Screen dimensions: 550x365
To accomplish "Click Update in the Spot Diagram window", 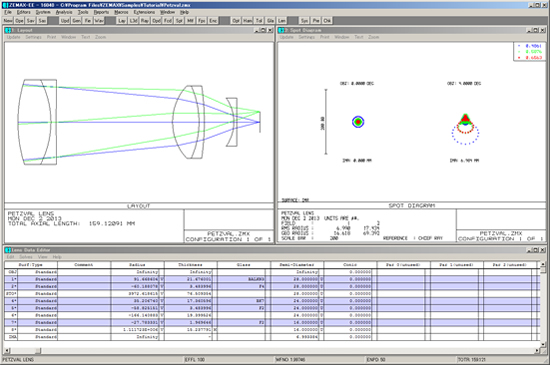I will tap(287, 37).
